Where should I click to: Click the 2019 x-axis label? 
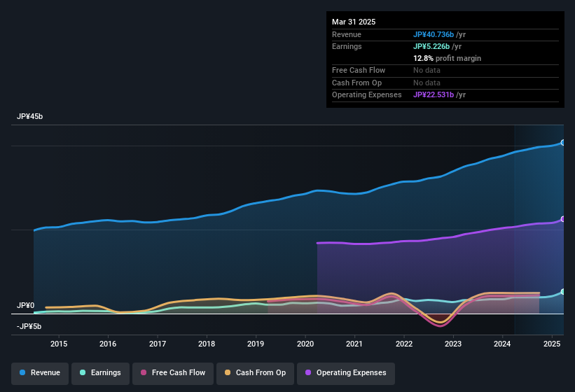pos(256,344)
